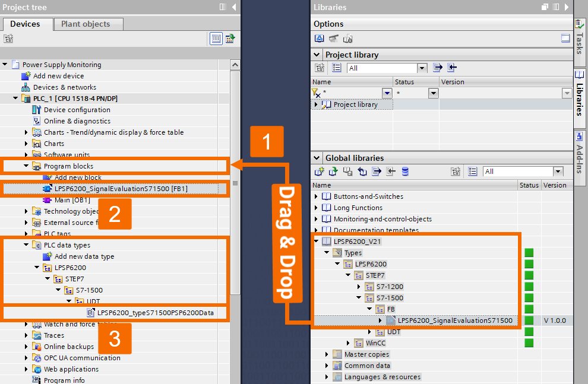Click create new global library icon
Screen dimensions: 588x384
point(319,172)
